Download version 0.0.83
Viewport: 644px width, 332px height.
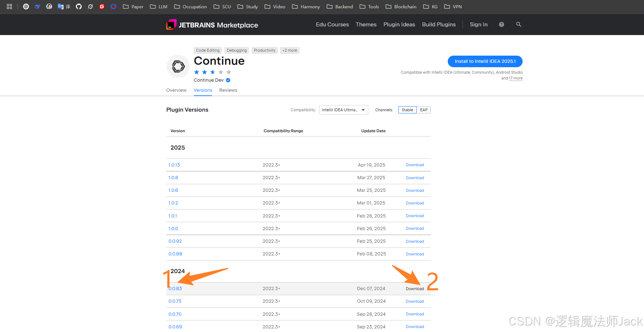(415, 289)
